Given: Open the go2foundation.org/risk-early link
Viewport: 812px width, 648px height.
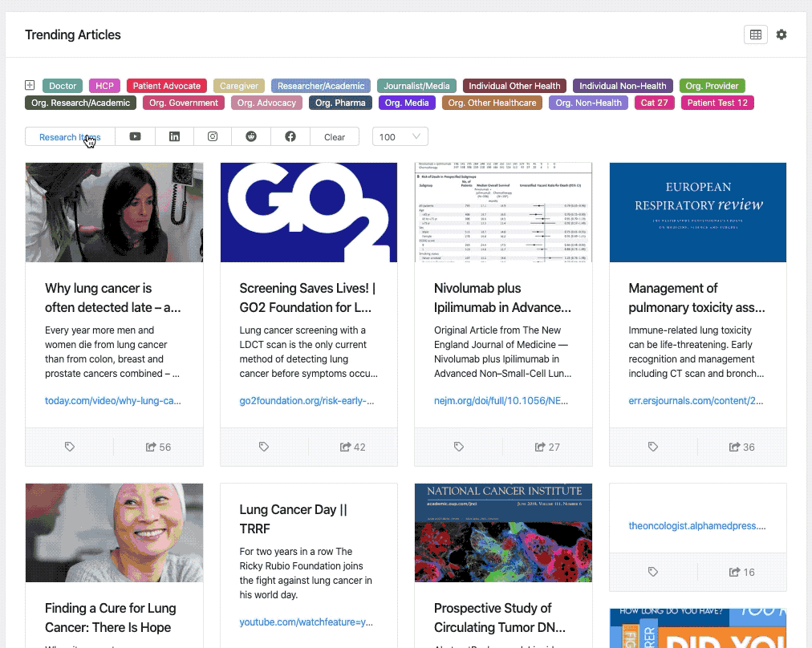Looking at the screenshot, I should click(307, 401).
